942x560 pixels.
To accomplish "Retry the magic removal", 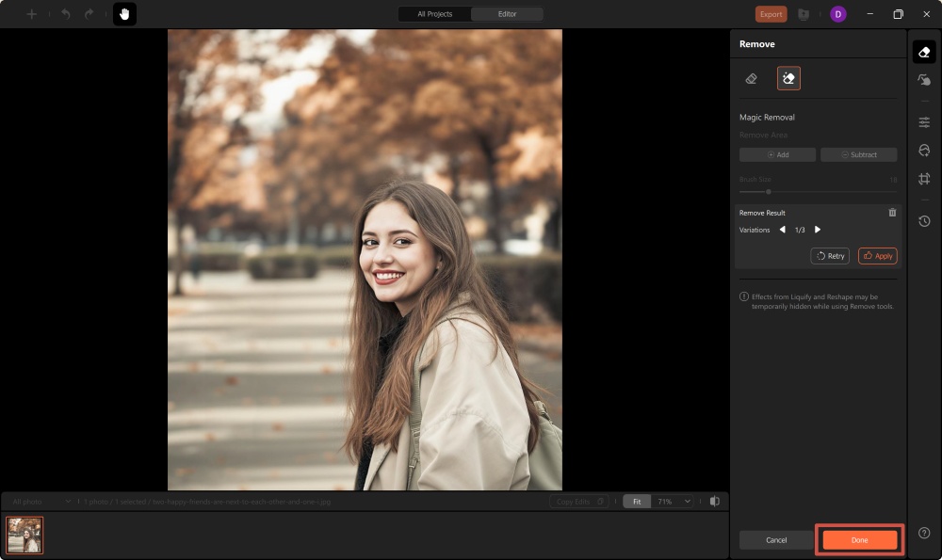I will [x=829, y=255].
